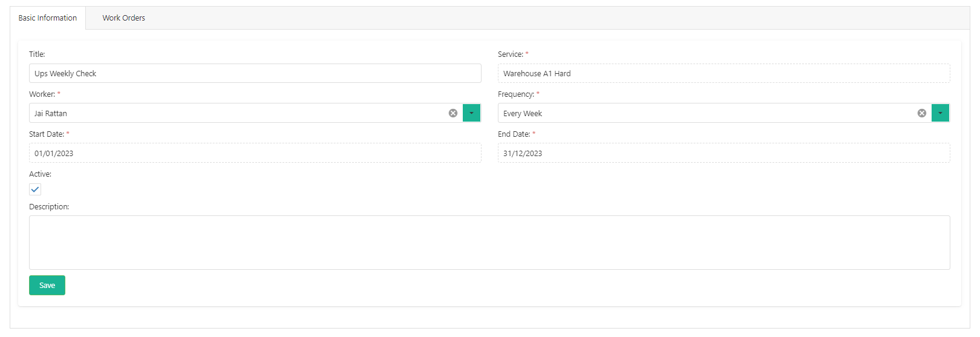Click the Service: label

(x=511, y=54)
